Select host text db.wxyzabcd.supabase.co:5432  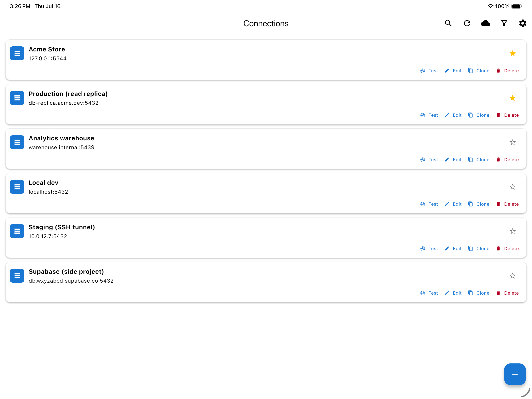pyautogui.click(x=71, y=281)
